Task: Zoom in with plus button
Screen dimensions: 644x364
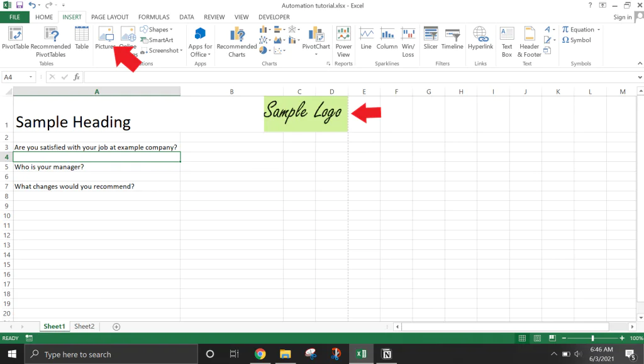Action: 622,338
